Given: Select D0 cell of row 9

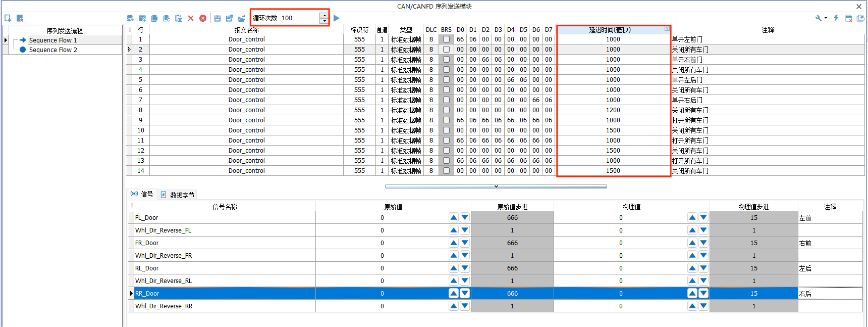Looking at the screenshot, I should point(460,120).
